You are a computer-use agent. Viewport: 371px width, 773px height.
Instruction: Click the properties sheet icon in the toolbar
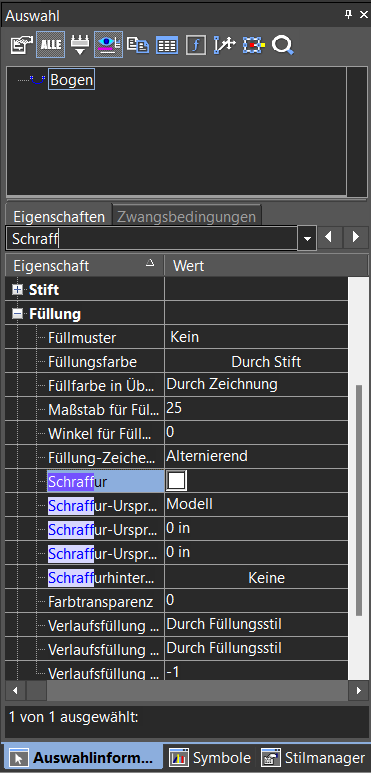tap(20, 45)
